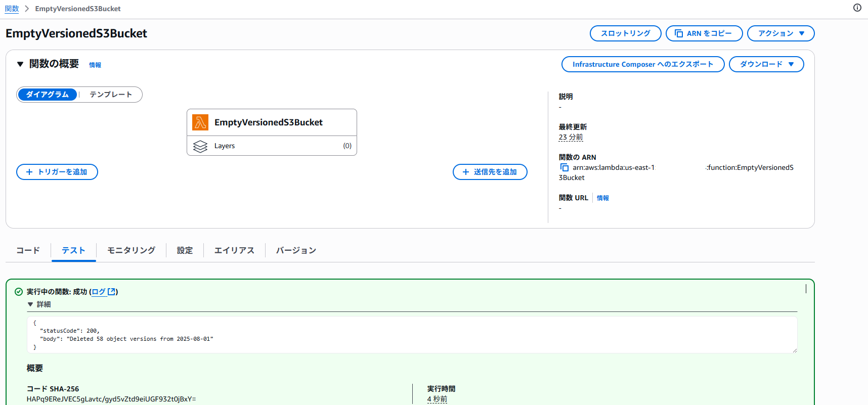
Task: Click inside the JSON response output box
Action: 412,335
